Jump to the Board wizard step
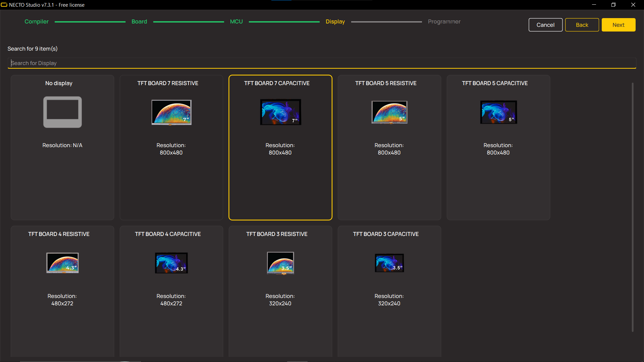 click(x=139, y=21)
